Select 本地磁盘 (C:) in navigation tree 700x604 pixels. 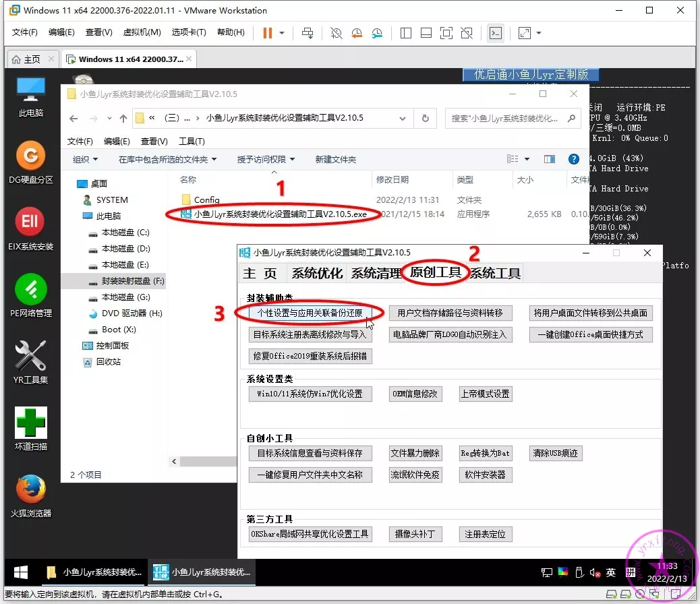(125, 233)
